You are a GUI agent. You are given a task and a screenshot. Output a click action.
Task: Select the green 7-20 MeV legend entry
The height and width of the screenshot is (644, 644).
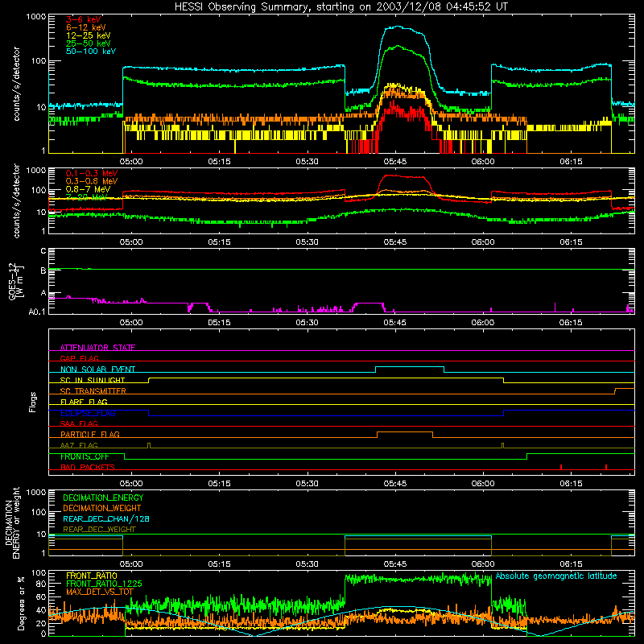point(86,197)
